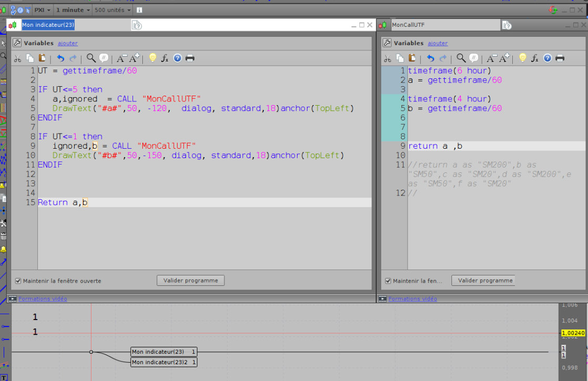Uncheck 'Maintenir la fenêtre ouverte' in left editor
This screenshot has width=588, height=381.
[18, 281]
